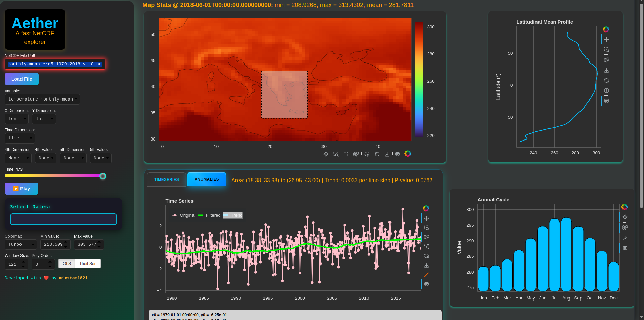
Task: Open the Variable dropdown temperature_monthly-mean
Action: coord(42,99)
